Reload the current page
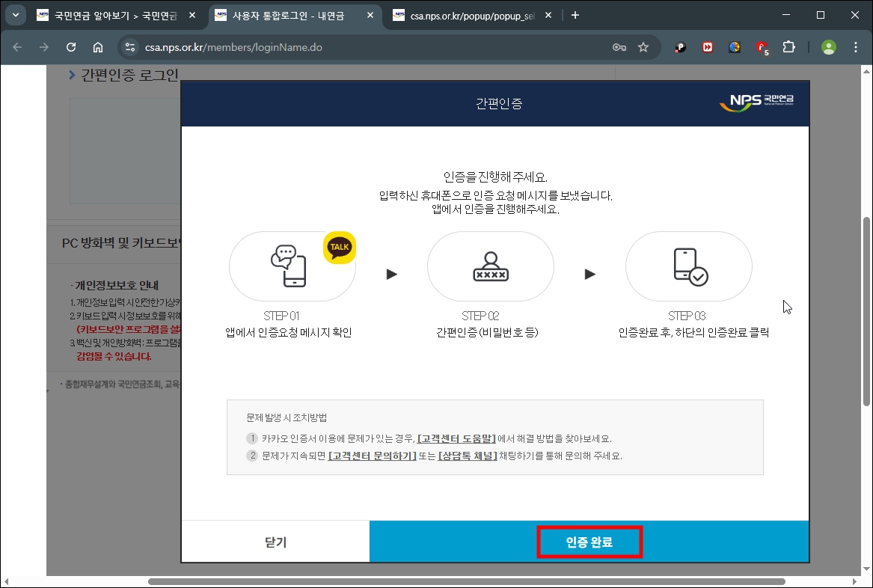 click(x=71, y=46)
